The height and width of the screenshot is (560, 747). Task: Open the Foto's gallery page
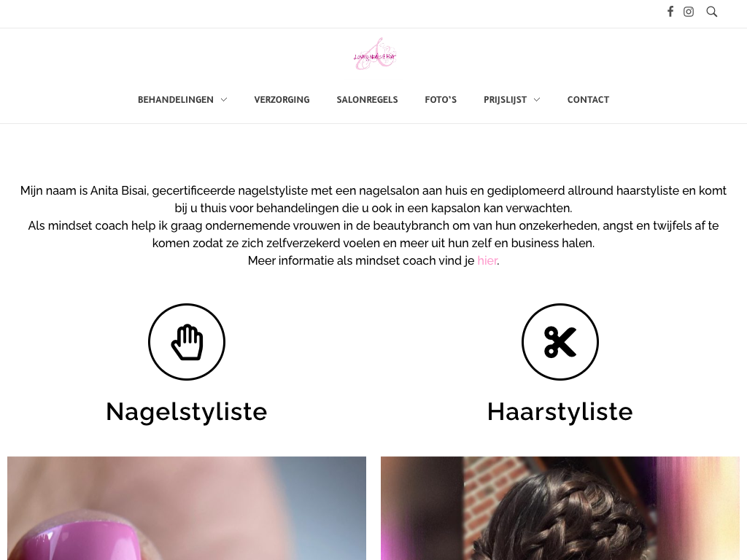point(441,99)
